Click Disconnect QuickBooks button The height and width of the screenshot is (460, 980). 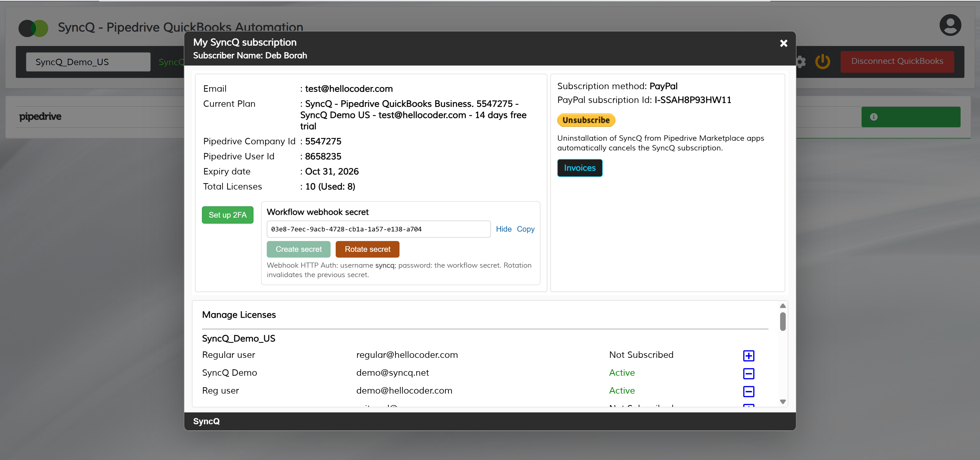pyautogui.click(x=897, y=61)
